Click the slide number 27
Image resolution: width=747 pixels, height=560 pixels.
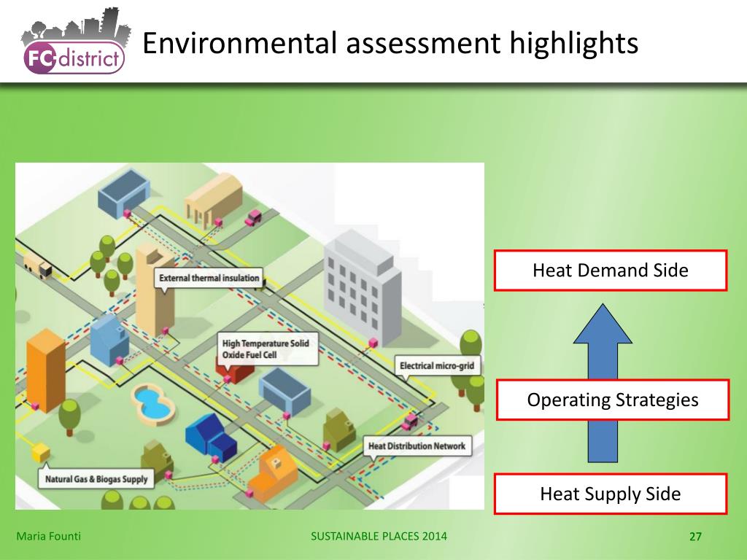pos(695,537)
